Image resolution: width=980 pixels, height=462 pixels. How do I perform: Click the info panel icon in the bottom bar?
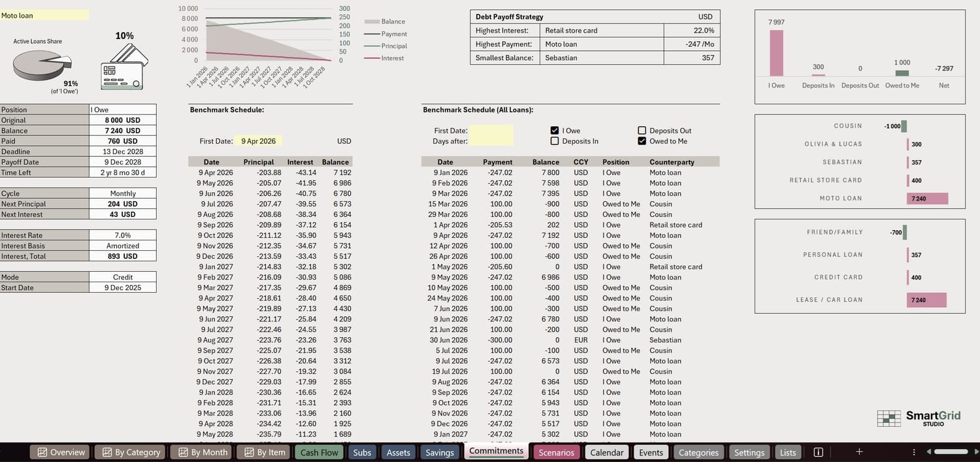point(818,452)
